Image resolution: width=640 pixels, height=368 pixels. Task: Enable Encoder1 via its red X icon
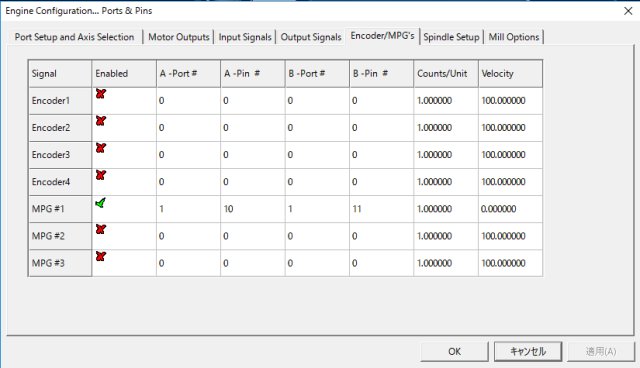click(101, 94)
